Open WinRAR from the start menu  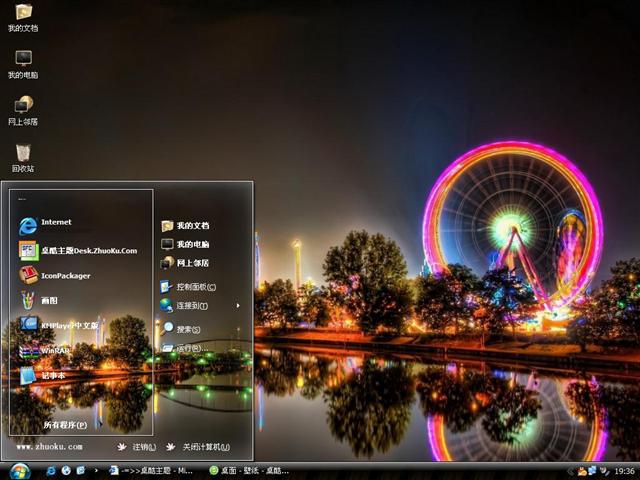tap(54, 350)
